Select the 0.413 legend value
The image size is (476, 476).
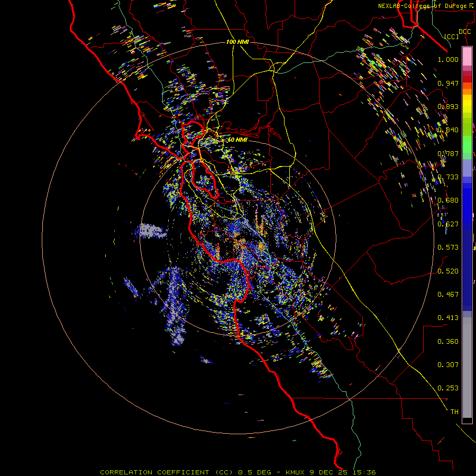[448, 318]
